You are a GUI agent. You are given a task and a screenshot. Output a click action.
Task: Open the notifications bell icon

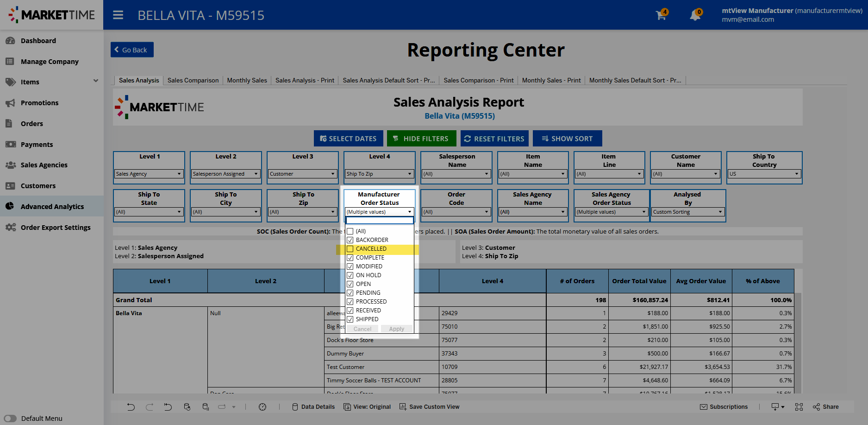(x=695, y=15)
